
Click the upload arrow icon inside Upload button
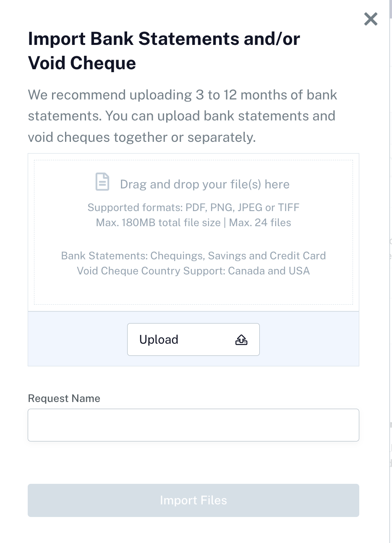(x=241, y=340)
